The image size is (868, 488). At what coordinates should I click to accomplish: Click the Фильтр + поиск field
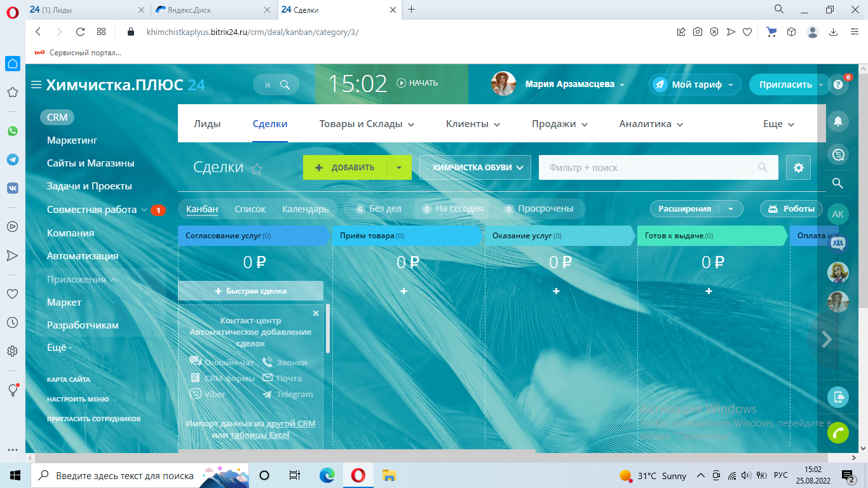(x=658, y=168)
